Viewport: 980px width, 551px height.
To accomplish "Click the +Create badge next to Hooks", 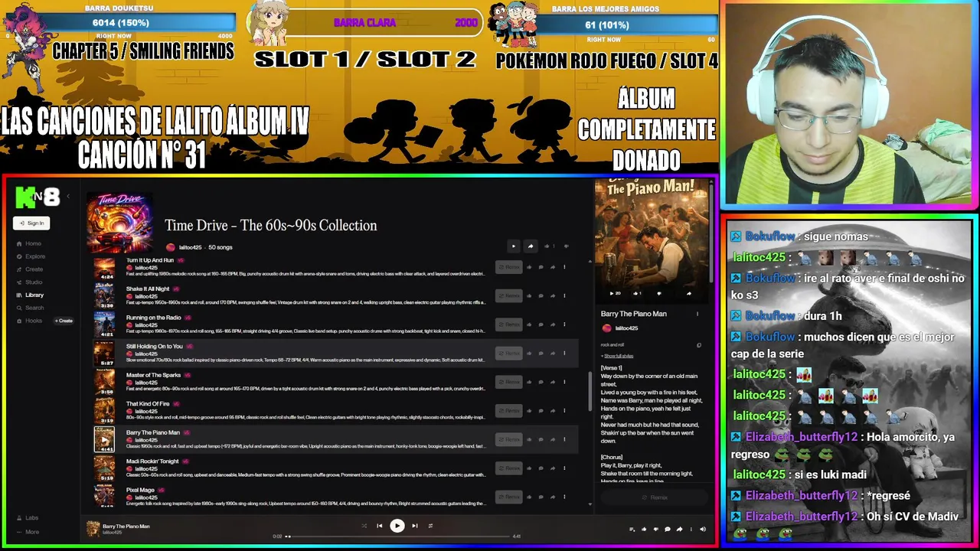I will coord(64,321).
